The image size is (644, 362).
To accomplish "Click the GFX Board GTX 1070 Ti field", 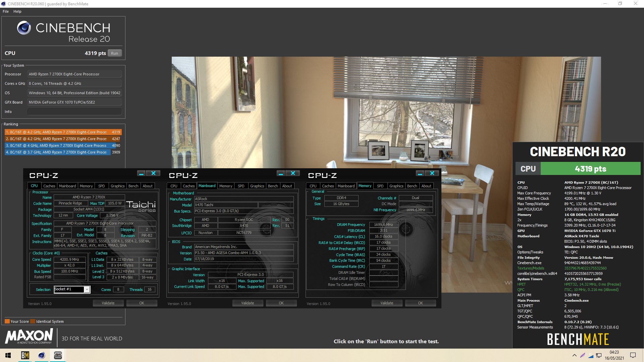I will click(74, 102).
